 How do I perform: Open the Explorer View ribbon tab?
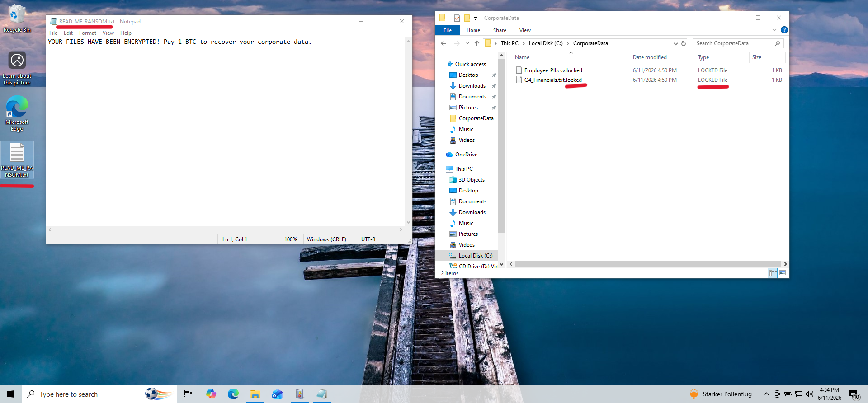[525, 30]
